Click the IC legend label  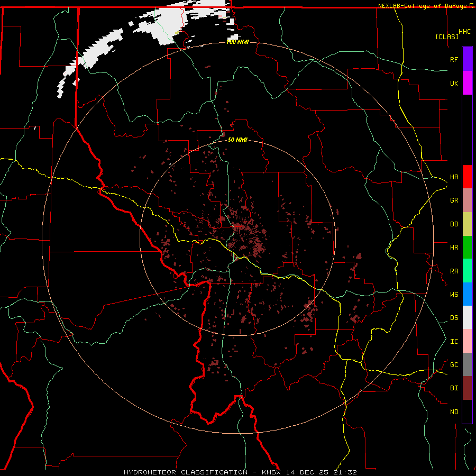tap(454, 342)
